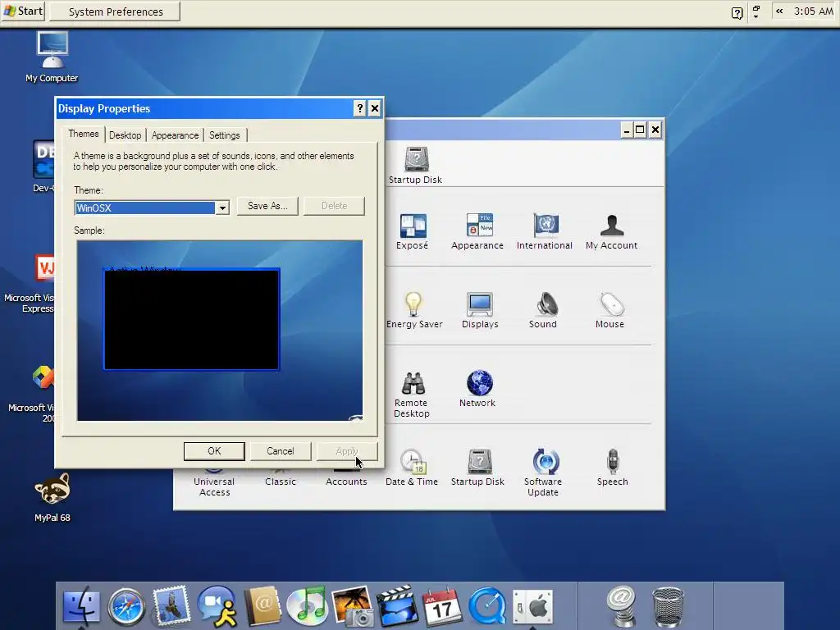Open Displays preferences icon
This screenshot has width=840, height=630.
(479, 305)
